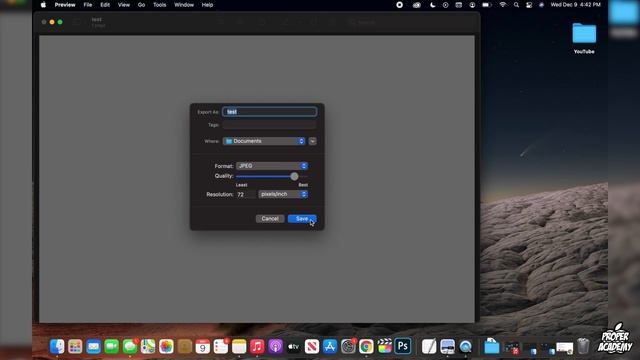Click the battery status icon

[487, 5]
